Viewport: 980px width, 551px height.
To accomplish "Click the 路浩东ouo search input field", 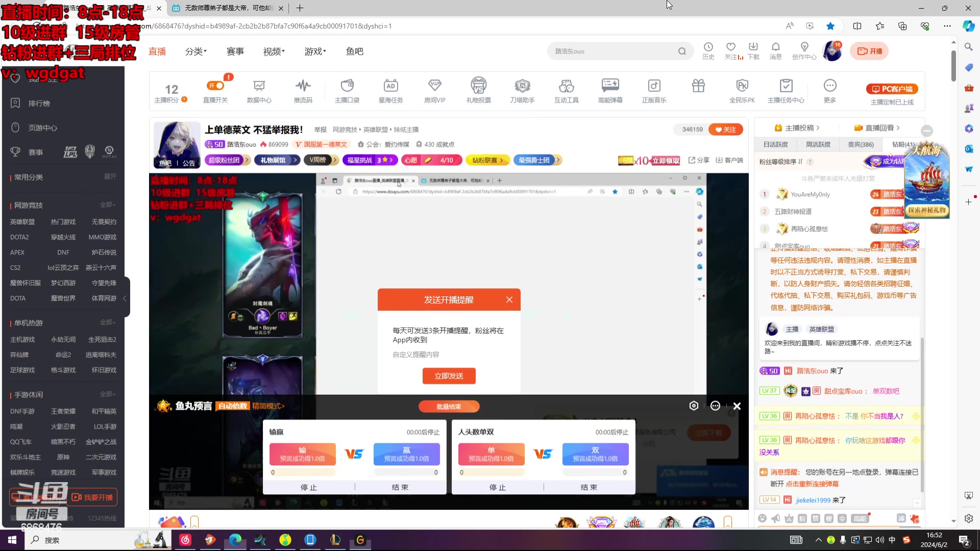I will (612, 51).
